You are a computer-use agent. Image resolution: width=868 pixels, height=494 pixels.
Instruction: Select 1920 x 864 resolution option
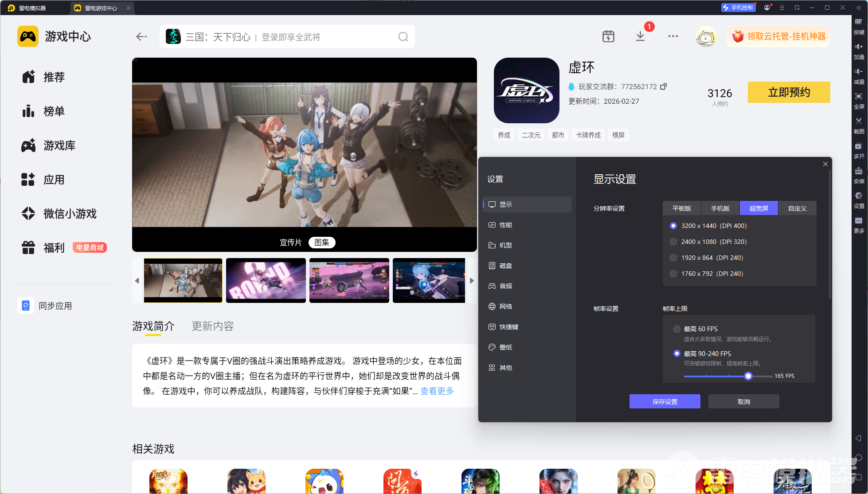point(673,258)
